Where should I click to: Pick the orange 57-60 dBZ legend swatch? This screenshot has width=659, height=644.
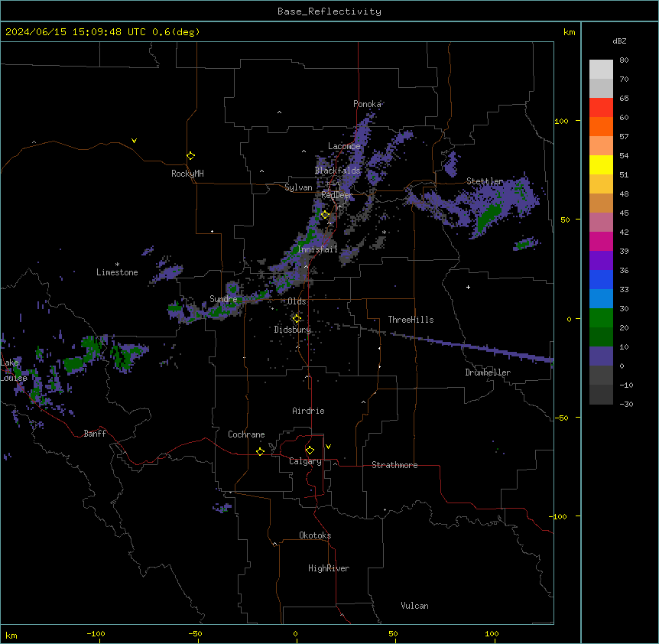[601, 126]
